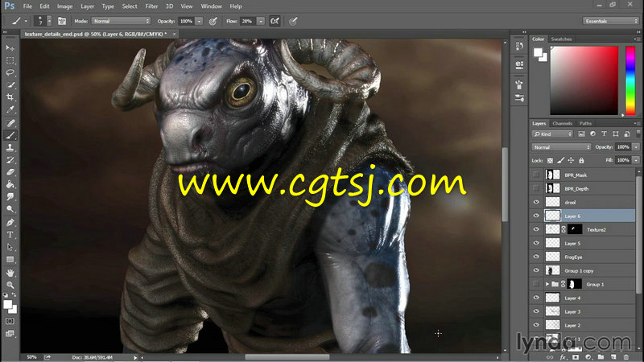The height and width of the screenshot is (362, 644).
Task: Select the Horizontal Type tool
Action: coord(10,235)
